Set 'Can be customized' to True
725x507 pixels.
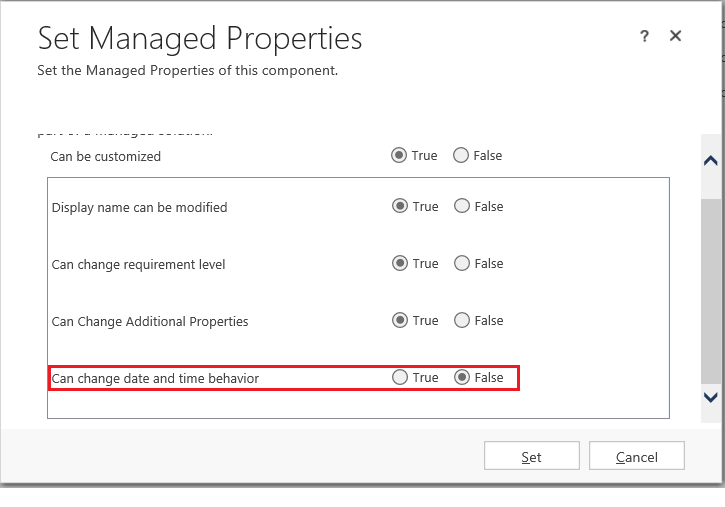click(x=400, y=156)
